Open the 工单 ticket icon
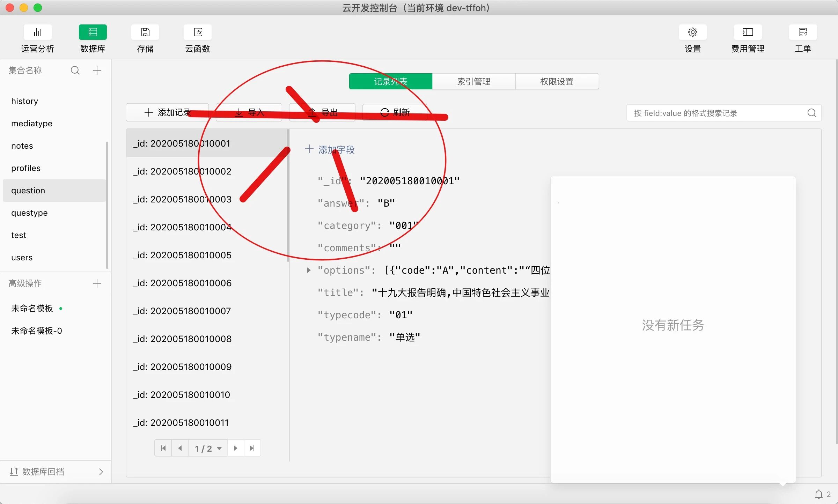 pos(803,32)
